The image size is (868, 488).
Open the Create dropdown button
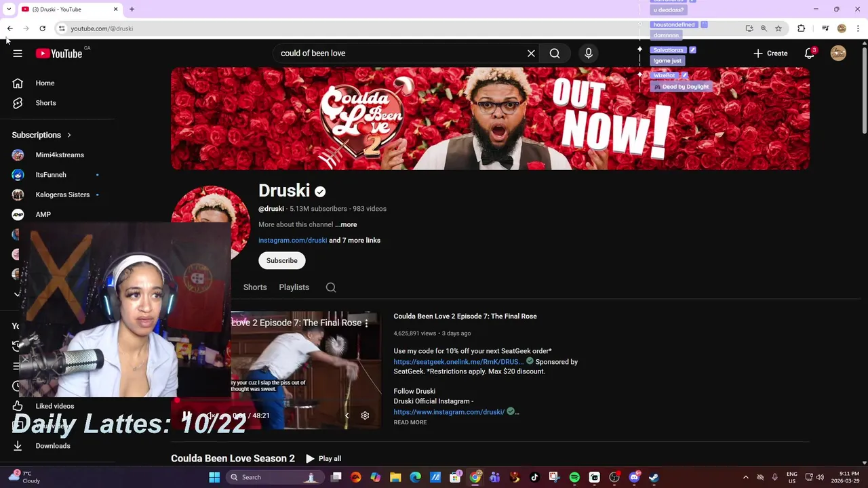770,54
